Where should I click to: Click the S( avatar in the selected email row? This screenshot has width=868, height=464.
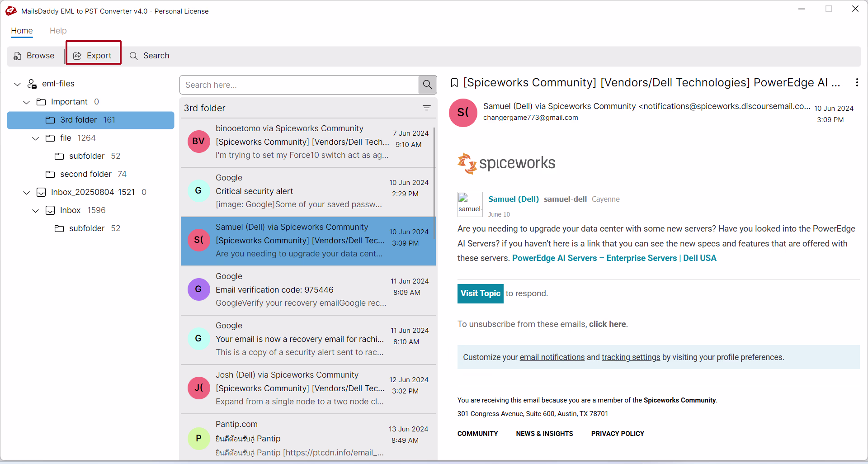coord(198,240)
